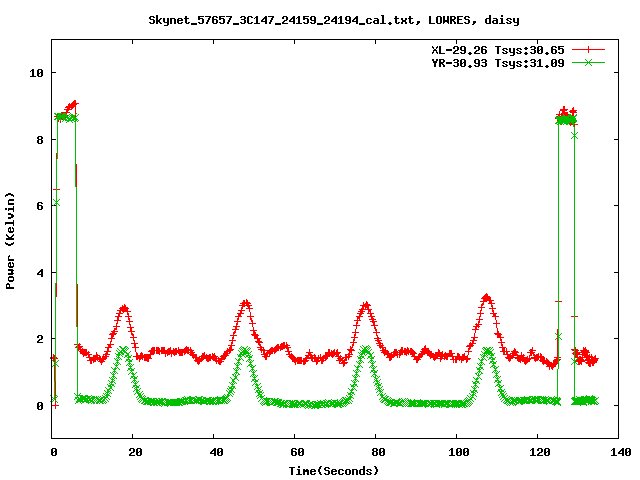Click the Time(Seconds) x-axis label
The width and height of the screenshot is (640, 480).
pyautogui.click(x=334, y=471)
